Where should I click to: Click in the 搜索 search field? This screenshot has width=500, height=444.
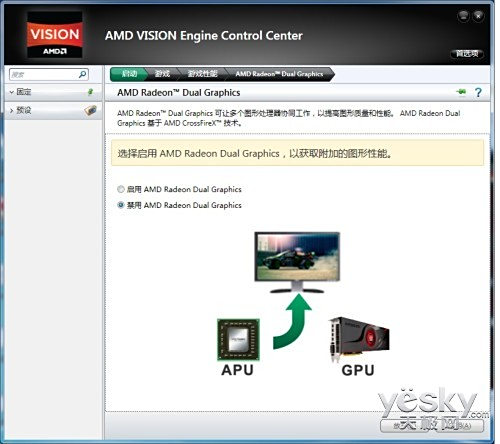click(44, 74)
